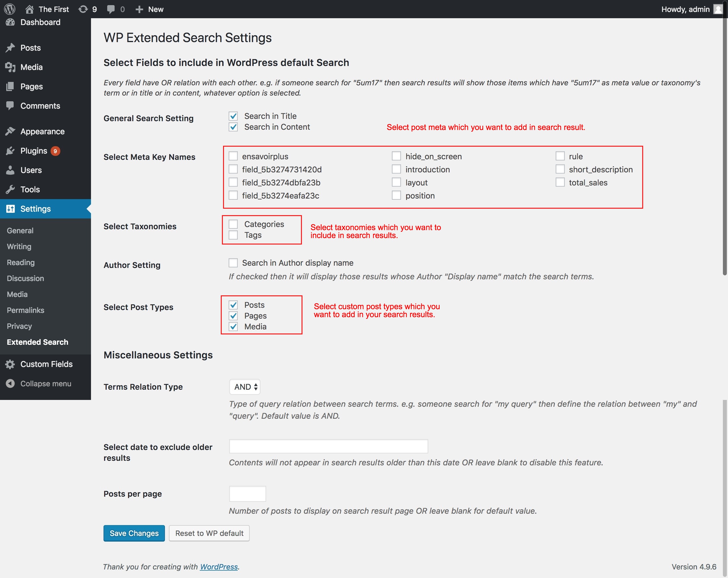Open Extended Search submenu item
This screenshot has width=728, height=578.
38,342
